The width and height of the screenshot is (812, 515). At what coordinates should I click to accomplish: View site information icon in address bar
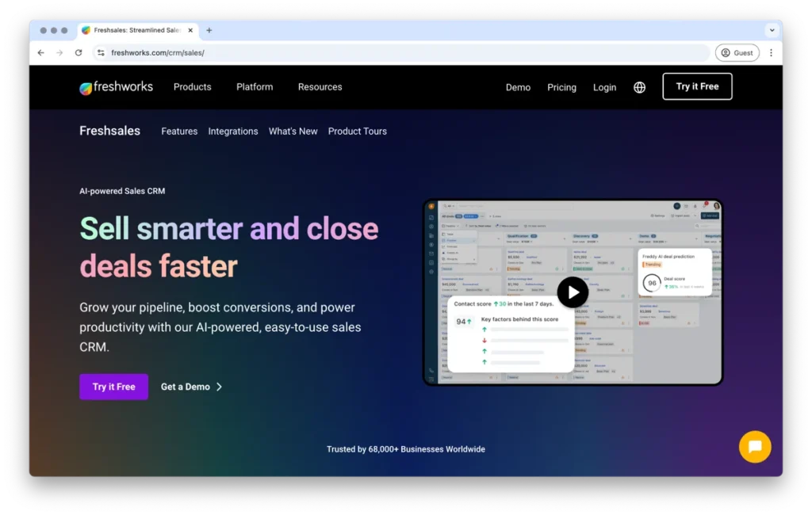coord(101,53)
